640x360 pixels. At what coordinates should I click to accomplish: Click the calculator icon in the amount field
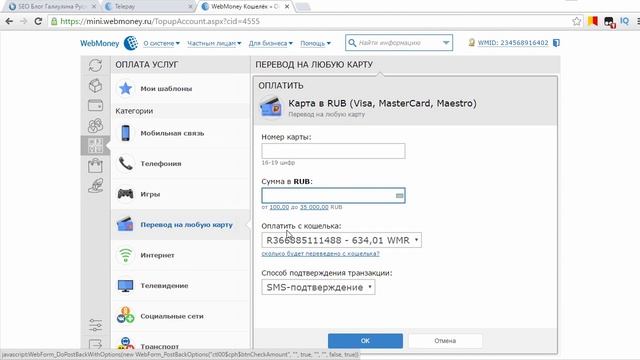[x=399, y=196]
